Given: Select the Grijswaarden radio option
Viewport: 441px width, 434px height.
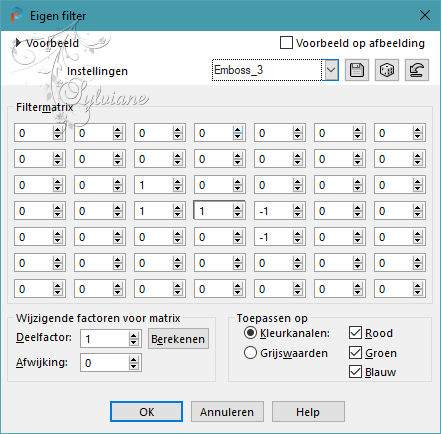Looking at the screenshot, I should coord(250,353).
